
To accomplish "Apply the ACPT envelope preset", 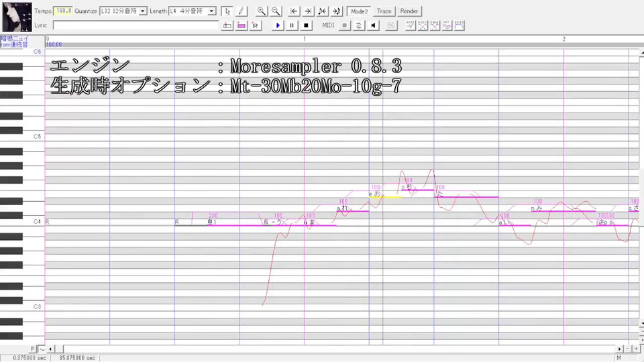I will [x=410, y=25].
